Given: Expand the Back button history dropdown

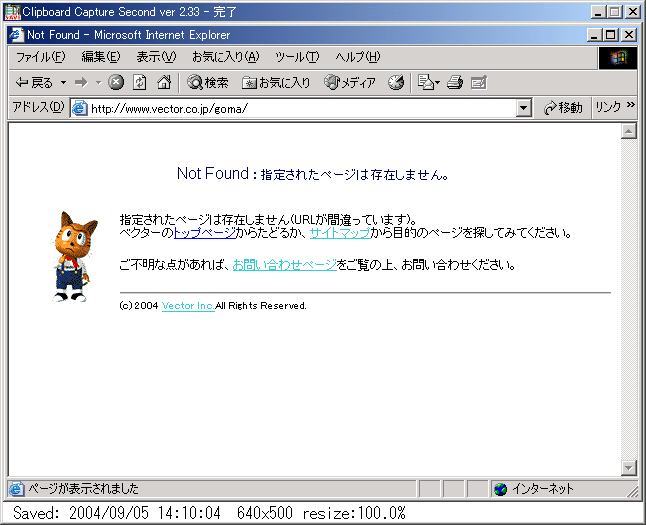Looking at the screenshot, I should 63,83.
